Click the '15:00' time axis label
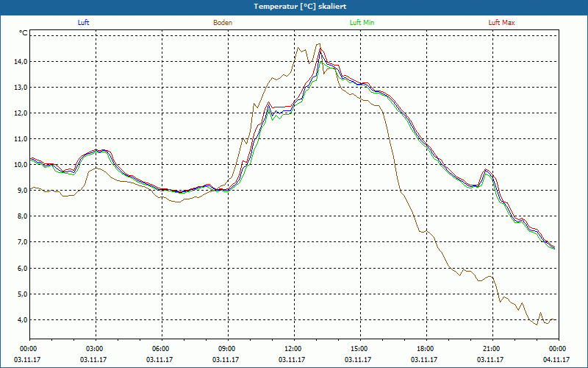Viewport: 588px width, 368px height. [360, 349]
